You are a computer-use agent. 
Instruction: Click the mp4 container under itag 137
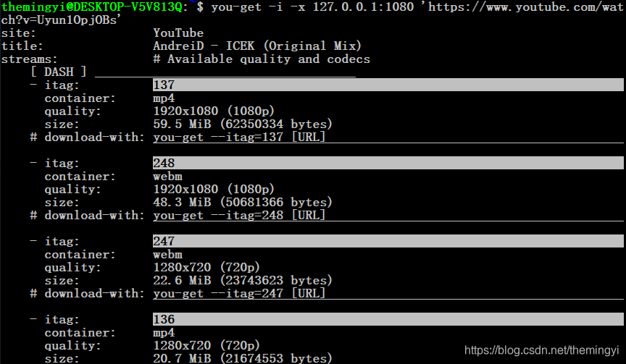[164, 98]
